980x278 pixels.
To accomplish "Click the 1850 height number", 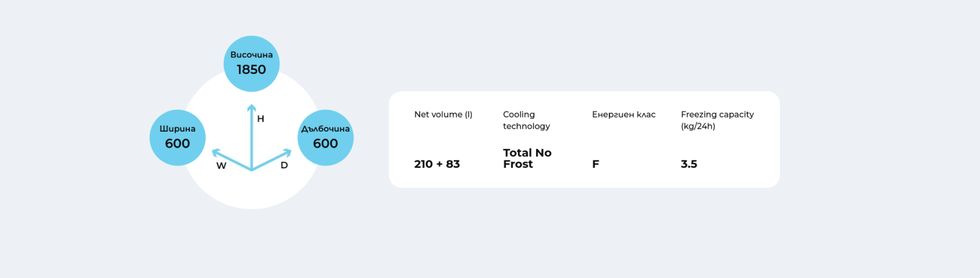I will [x=251, y=70].
